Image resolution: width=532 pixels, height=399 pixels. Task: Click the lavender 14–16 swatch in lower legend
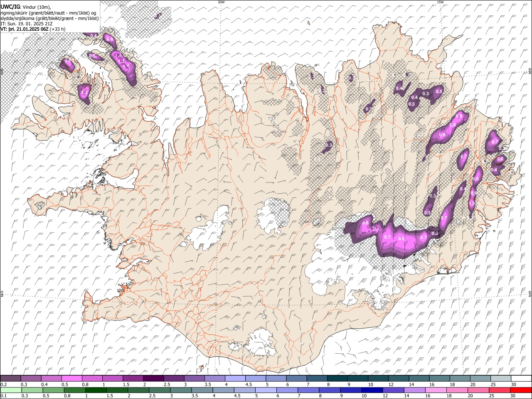tap(414, 390)
